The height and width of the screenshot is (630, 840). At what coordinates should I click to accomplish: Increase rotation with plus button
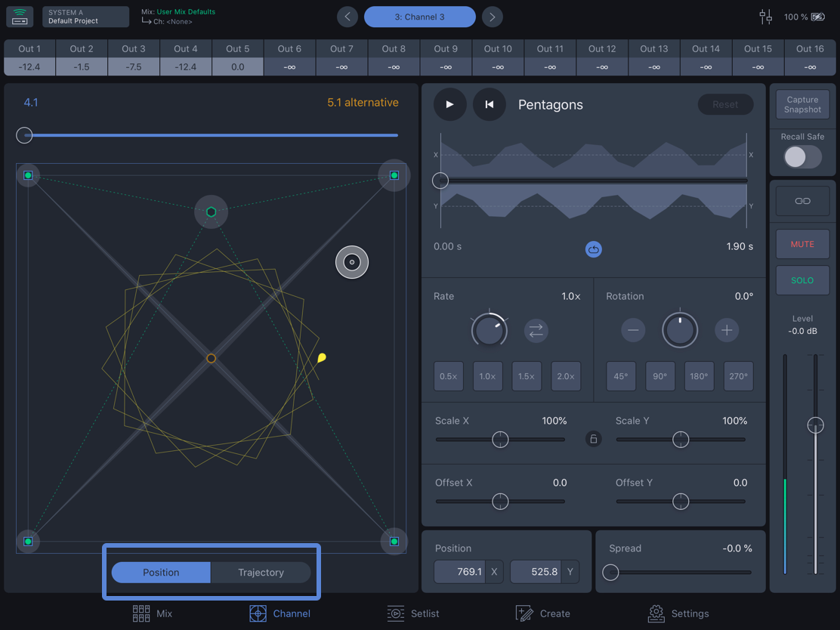727,330
